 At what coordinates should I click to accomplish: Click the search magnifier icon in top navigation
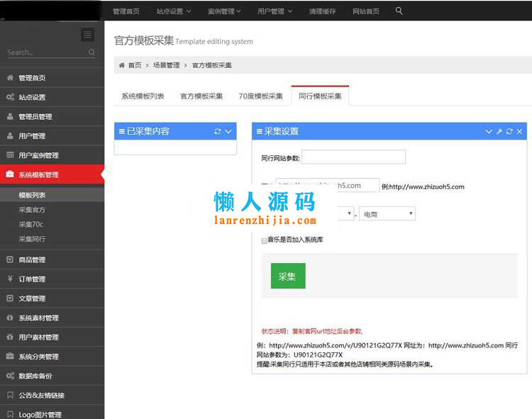tap(399, 11)
